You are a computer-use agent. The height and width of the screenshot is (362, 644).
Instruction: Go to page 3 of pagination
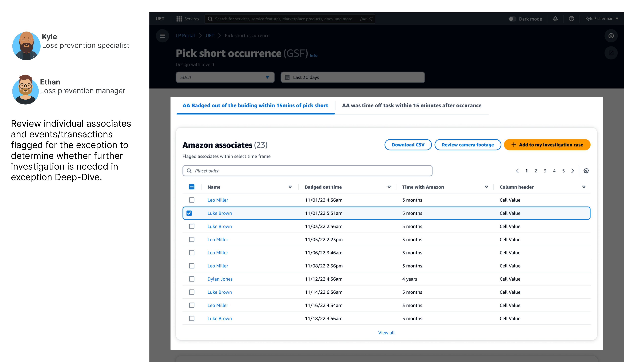click(x=545, y=171)
